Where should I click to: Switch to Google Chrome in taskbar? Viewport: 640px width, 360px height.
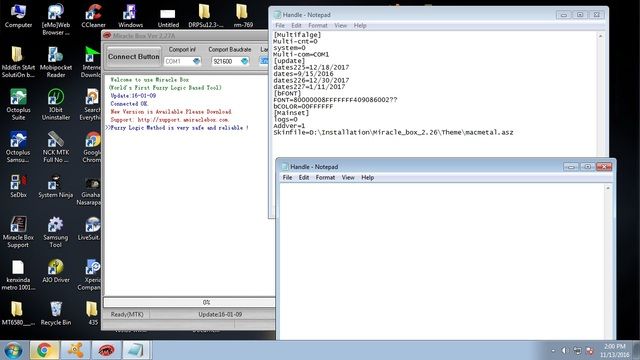(x=44, y=350)
